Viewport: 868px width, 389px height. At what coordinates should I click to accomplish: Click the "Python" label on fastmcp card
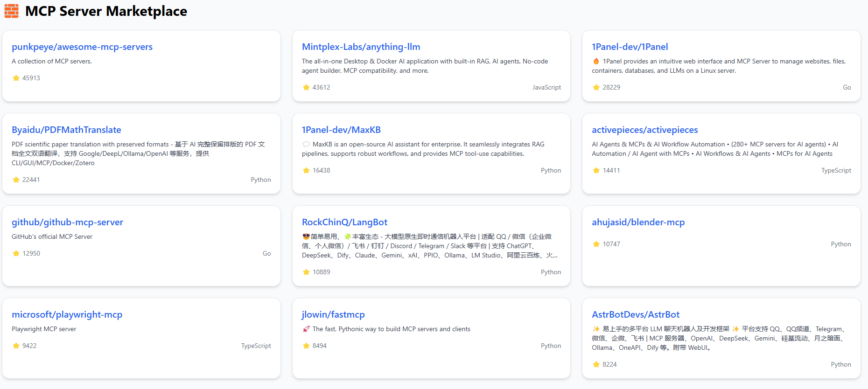551,346
